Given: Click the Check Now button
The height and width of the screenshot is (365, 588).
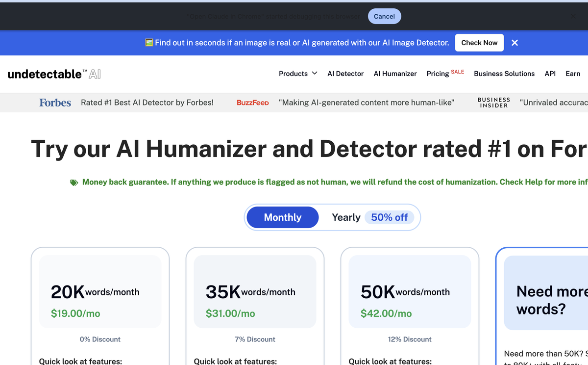Looking at the screenshot, I should [x=479, y=43].
